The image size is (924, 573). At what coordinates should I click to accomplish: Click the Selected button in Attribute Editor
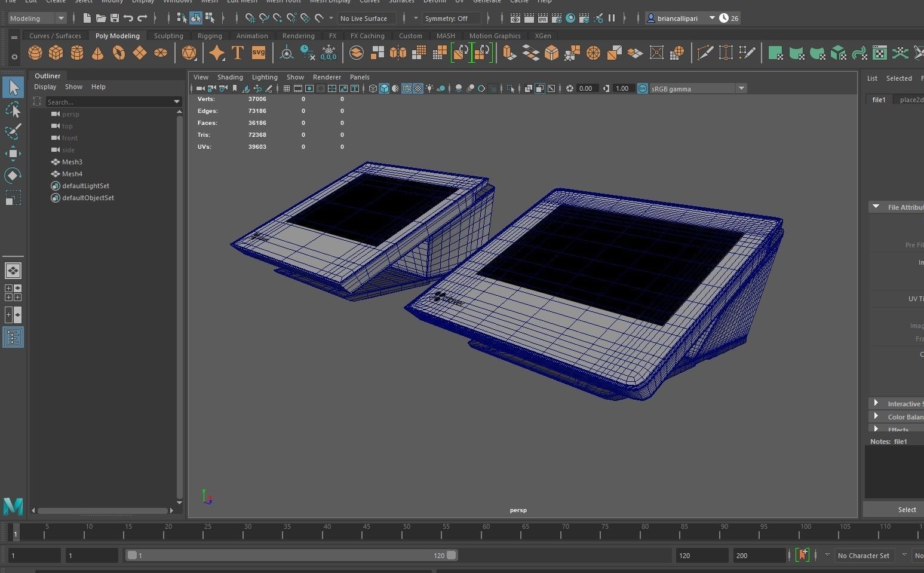(899, 78)
